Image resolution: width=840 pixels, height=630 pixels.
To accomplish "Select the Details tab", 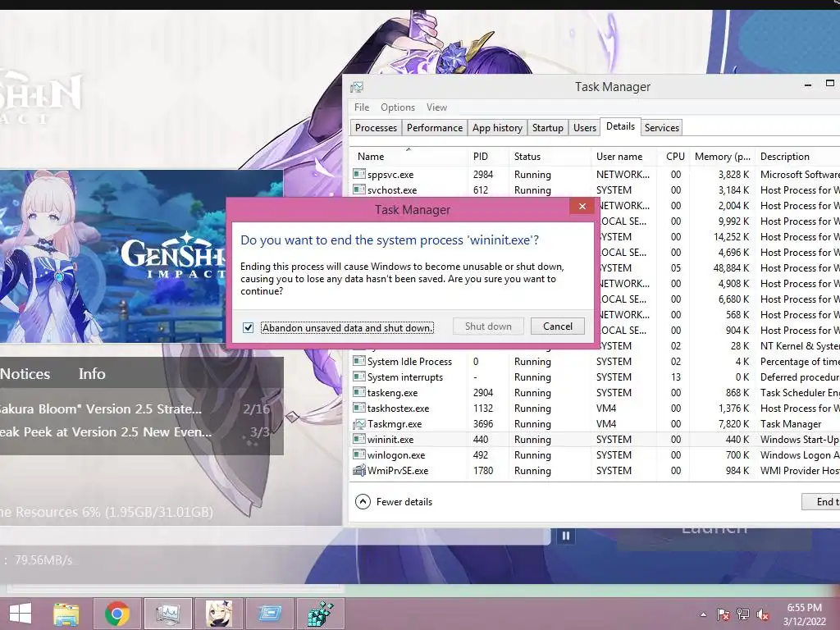I will [x=620, y=126].
